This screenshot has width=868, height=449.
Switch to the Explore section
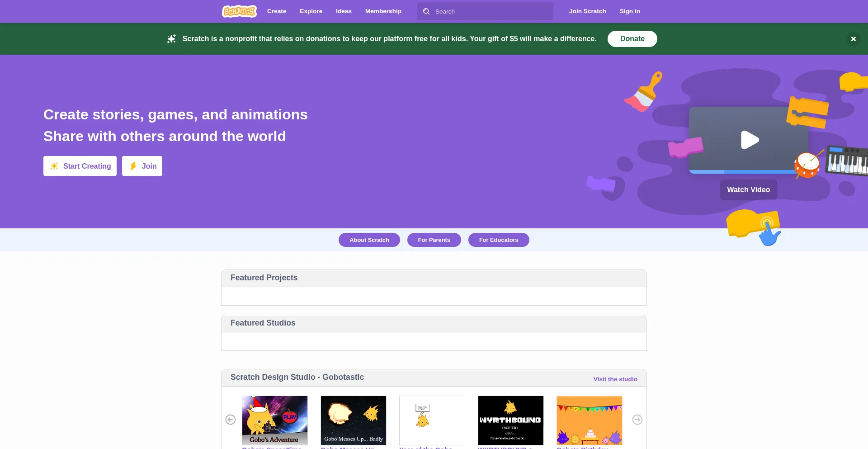[x=311, y=11]
